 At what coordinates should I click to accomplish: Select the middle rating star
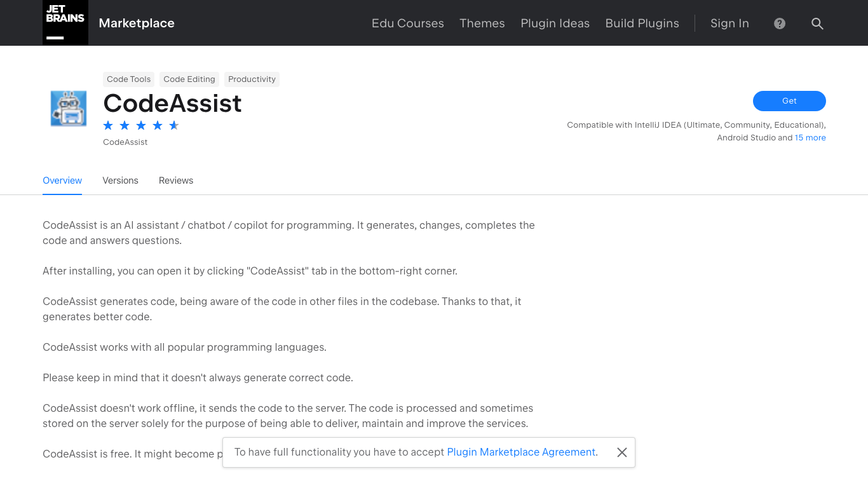[x=141, y=125]
